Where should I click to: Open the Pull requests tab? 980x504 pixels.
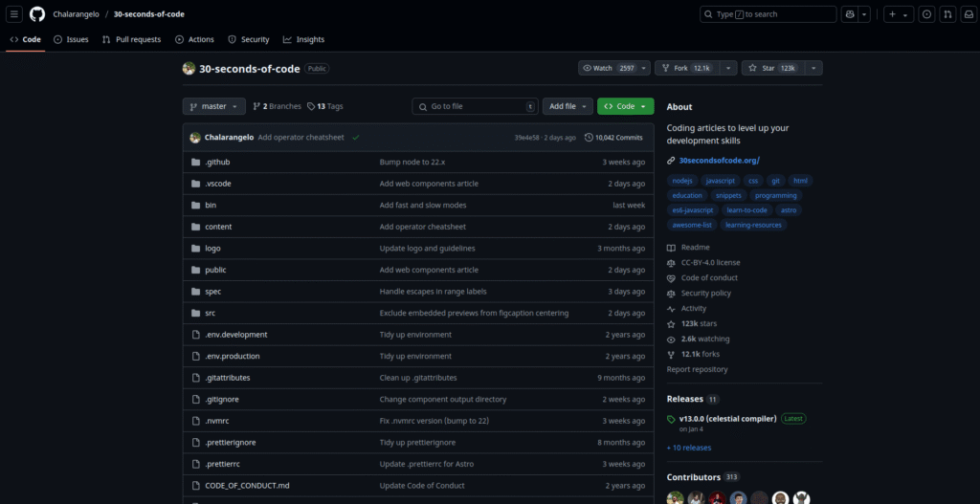click(x=132, y=39)
